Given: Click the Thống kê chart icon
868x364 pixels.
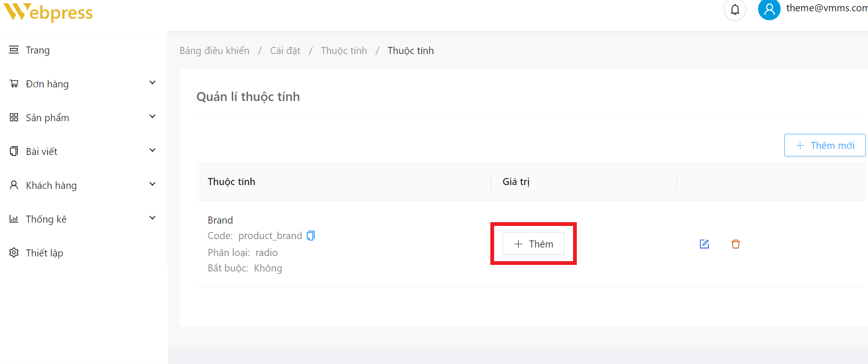Looking at the screenshot, I should point(14,219).
